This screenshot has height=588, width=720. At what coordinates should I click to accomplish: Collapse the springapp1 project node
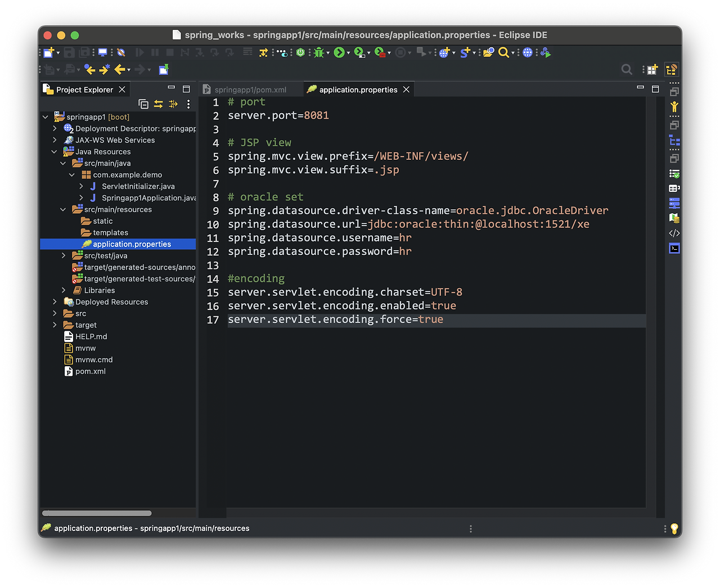46,117
